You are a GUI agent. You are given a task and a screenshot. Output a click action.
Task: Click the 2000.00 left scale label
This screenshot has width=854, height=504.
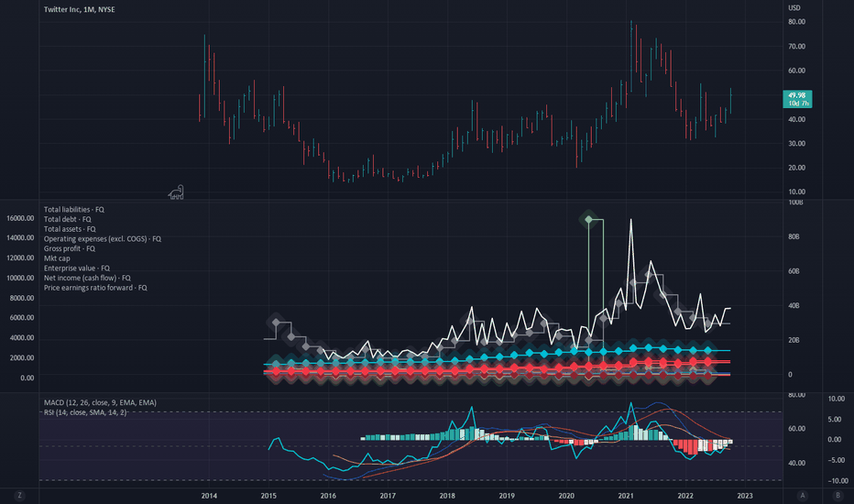point(22,358)
